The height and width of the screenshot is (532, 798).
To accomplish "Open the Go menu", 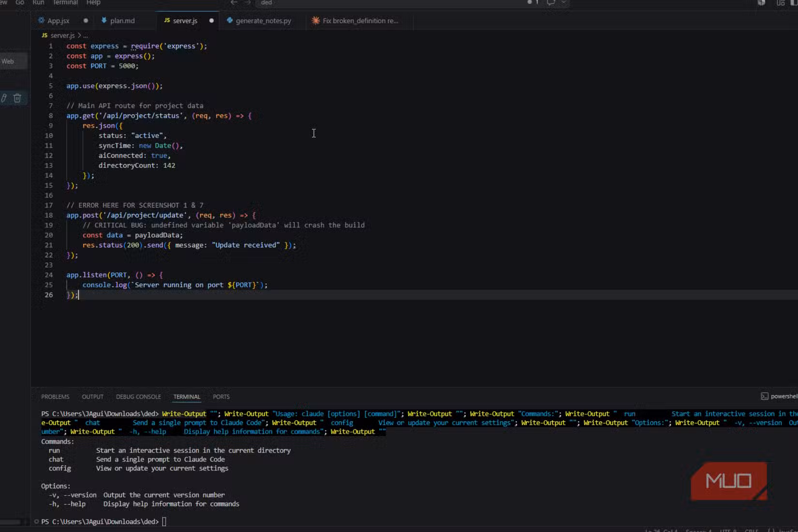I will click(x=20, y=2).
